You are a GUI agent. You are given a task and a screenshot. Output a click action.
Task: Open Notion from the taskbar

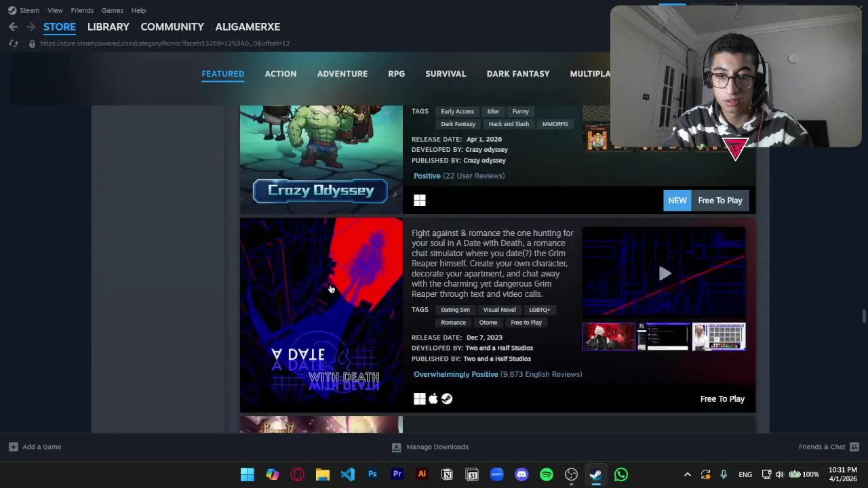447,474
